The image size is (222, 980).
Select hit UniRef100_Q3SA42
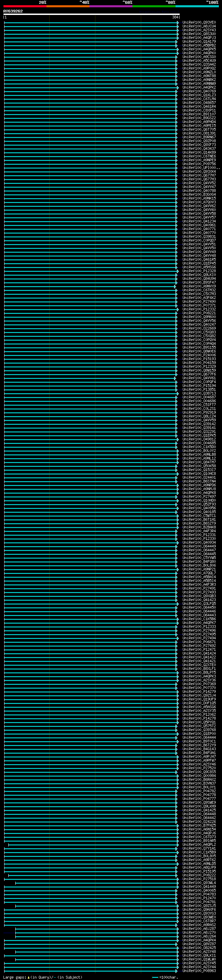pos(199,64)
